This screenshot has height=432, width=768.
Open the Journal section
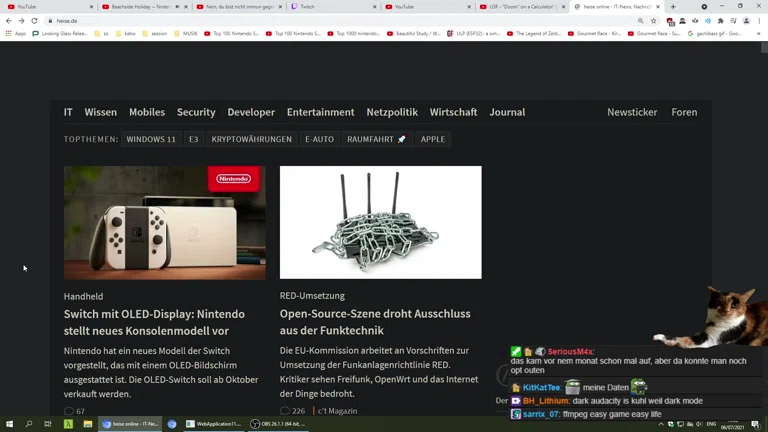click(x=507, y=112)
